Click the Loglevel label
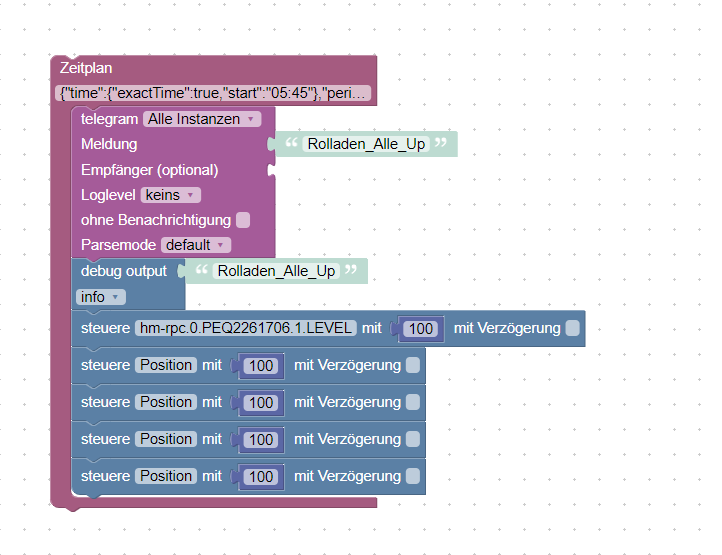Viewport: 722px width, 555px height. [108, 195]
